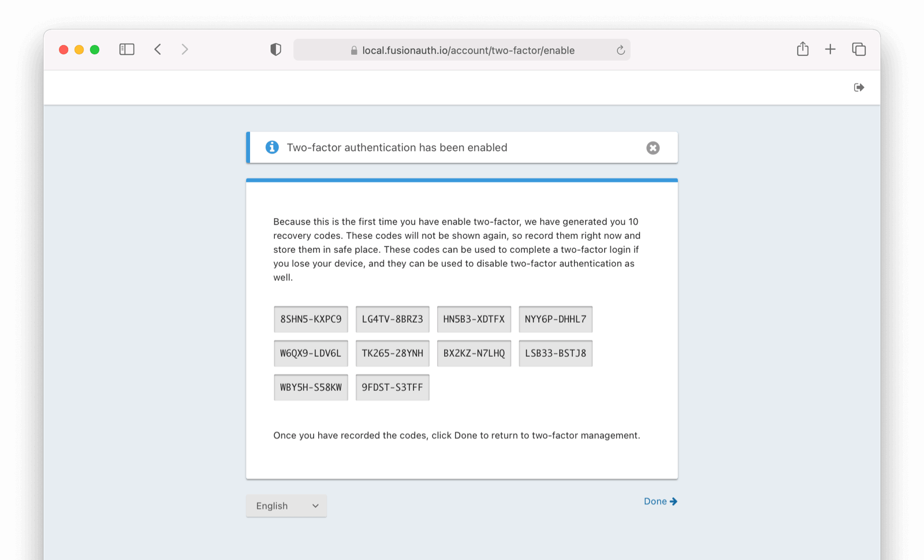Toggle Safari sidebar icon
The image size is (924, 560).
[x=127, y=50]
